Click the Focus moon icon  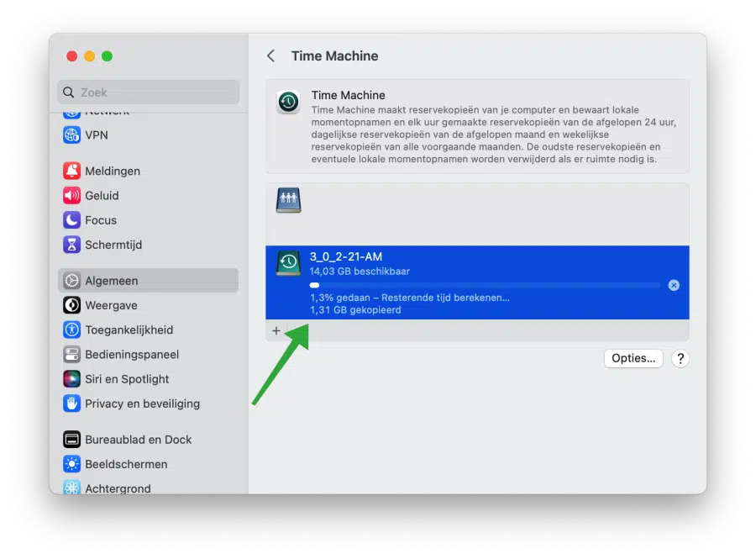pyautogui.click(x=72, y=220)
